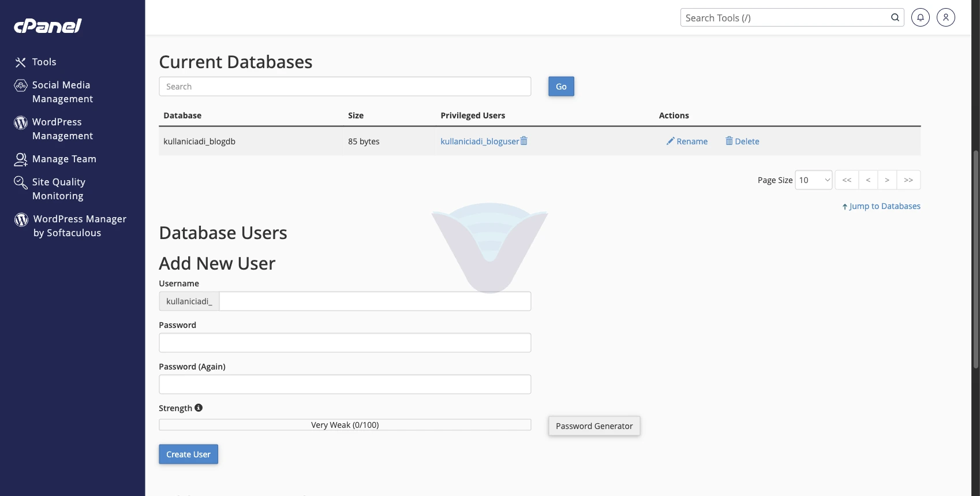Image resolution: width=980 pixels, height=496 pixels.
Task: Rename the kullaniciadi_blogdb database
Action: click(x=687, y=141)
